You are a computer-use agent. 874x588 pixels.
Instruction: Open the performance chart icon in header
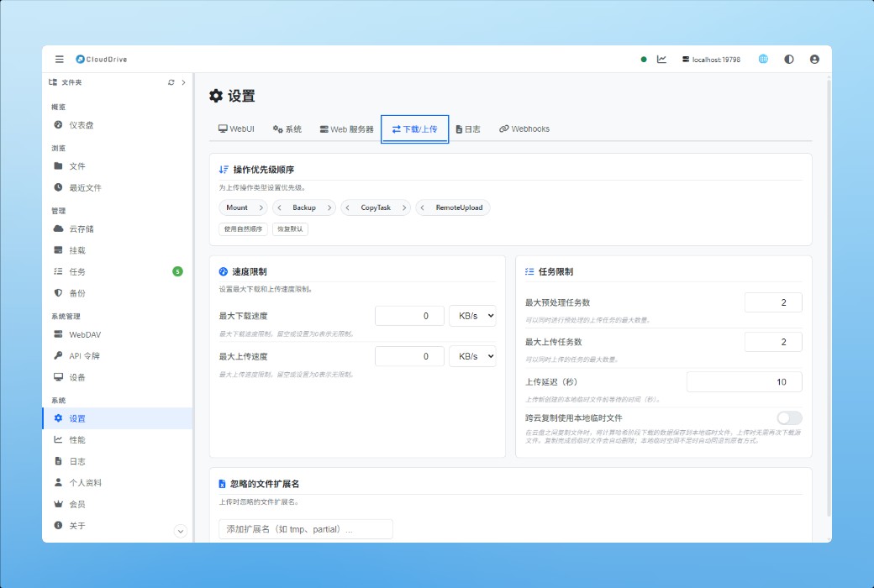tap(661, 59)
